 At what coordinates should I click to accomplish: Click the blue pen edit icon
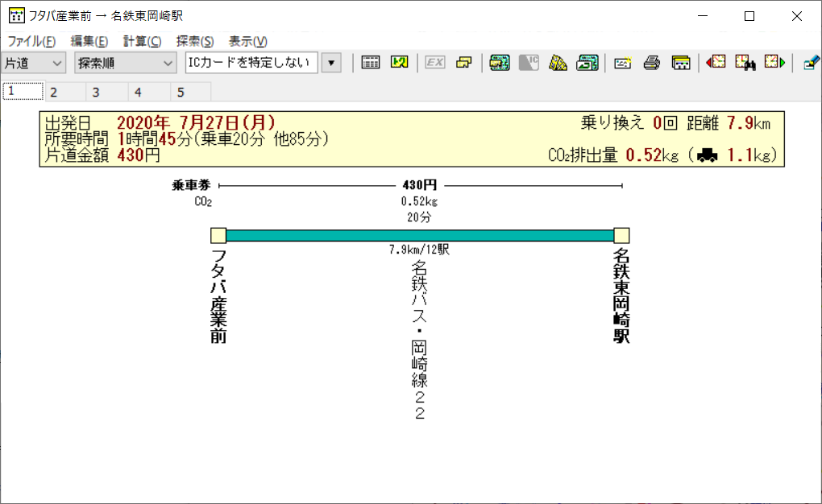[811, 63]
